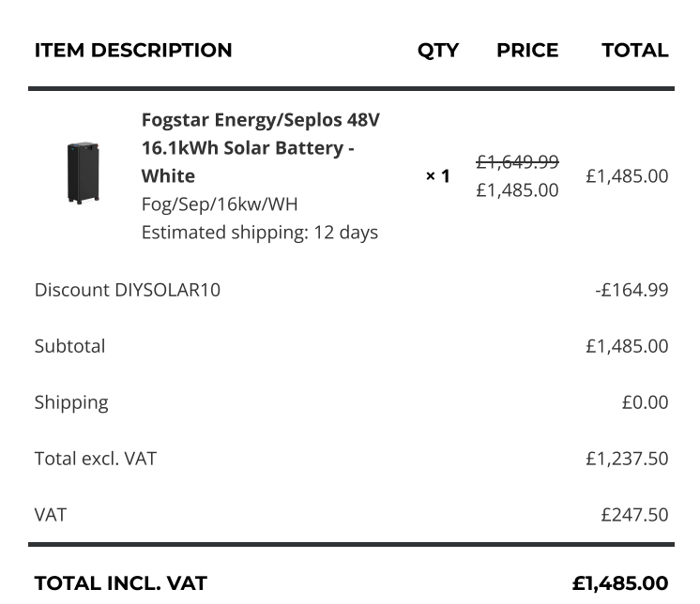Click the TOTAL INCL. VAT bold amount
700x604 pixels.
620,583
